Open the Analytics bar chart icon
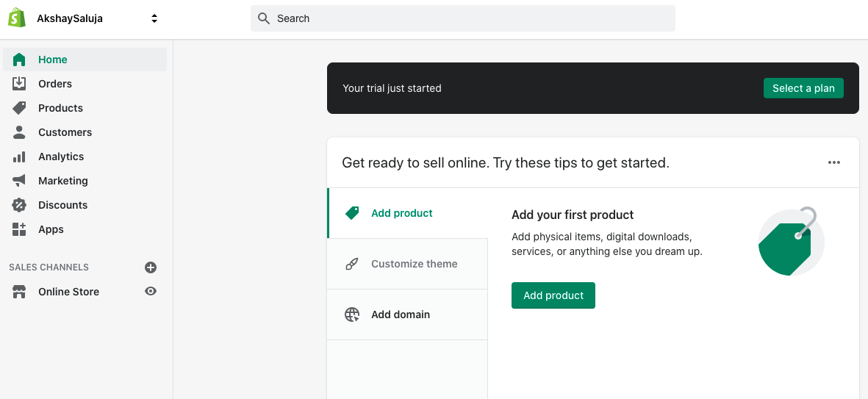The width and height of the screenshot is (868, 399). (x=19, y=157)
